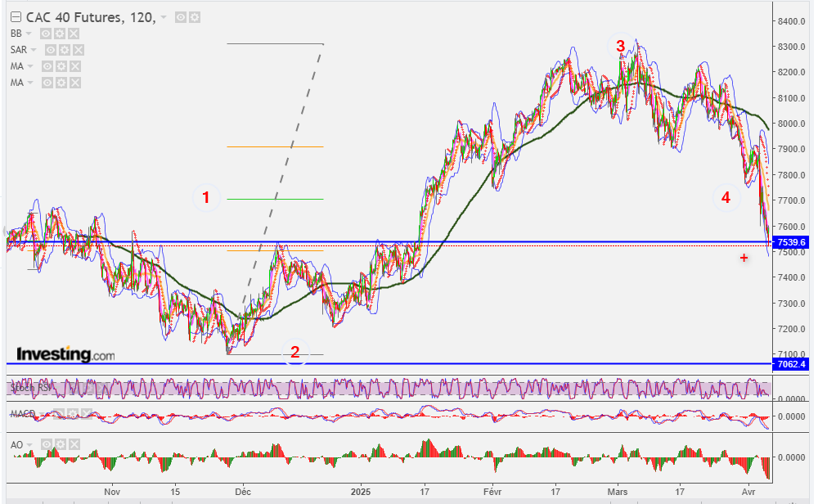Remove the lower MA indicator with X
The width and height of the screenshot is (818, 504).
[75, 83]
